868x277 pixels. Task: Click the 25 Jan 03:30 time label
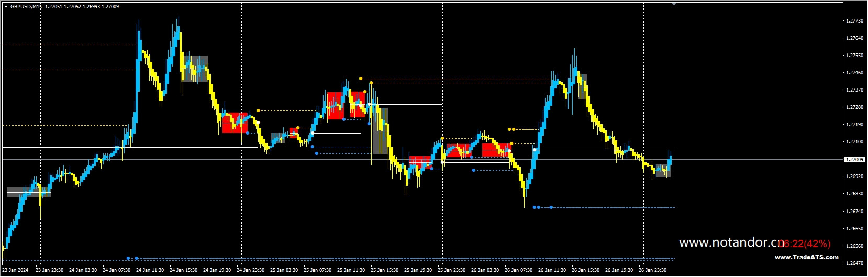tap(284, 271)
